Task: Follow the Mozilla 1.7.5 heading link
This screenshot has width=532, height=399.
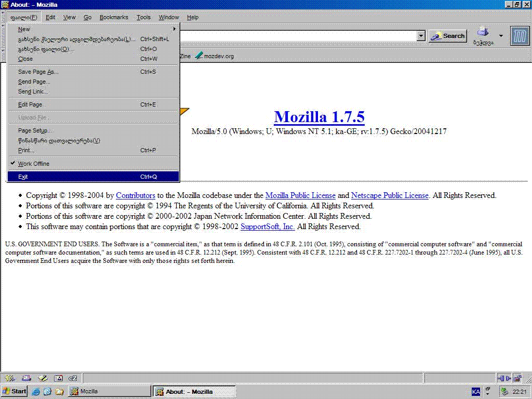Action: point(320,117)
